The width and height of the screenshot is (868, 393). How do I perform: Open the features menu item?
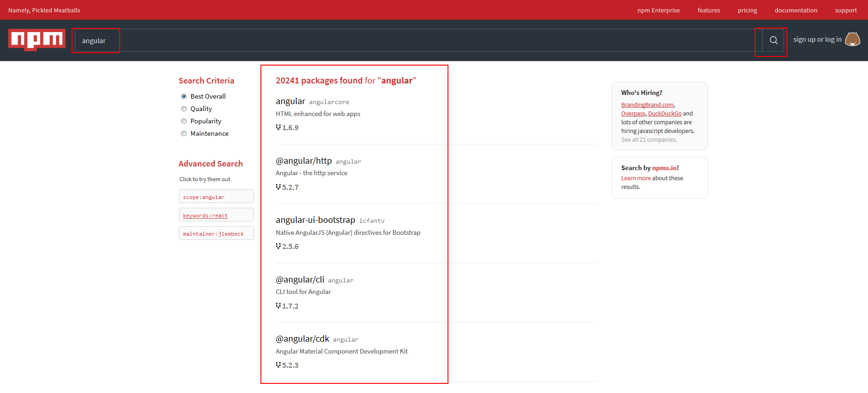tap(709, 10)
